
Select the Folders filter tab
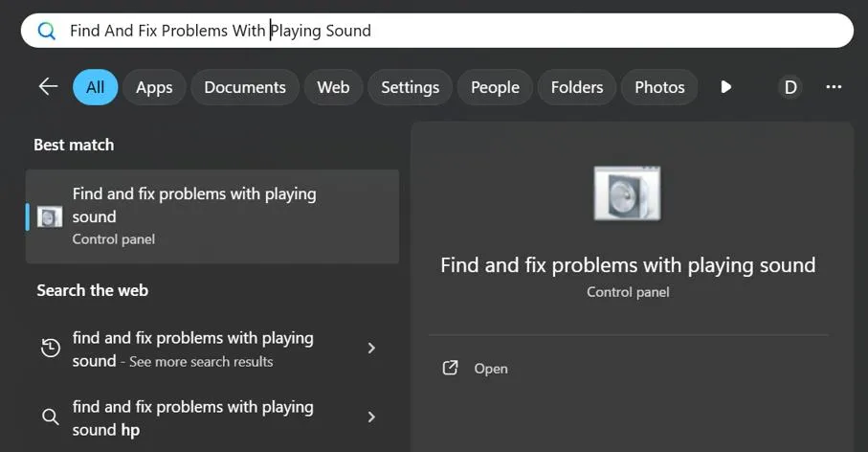coord(577,87)
